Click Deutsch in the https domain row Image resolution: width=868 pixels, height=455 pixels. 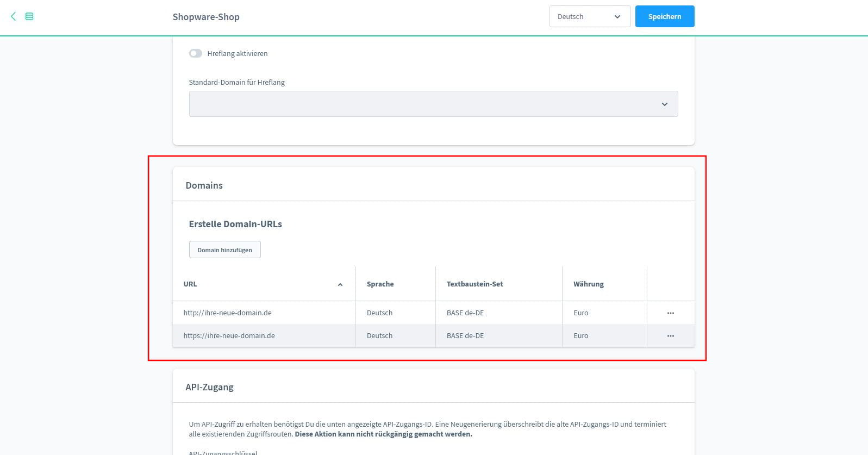coord(379,335)
